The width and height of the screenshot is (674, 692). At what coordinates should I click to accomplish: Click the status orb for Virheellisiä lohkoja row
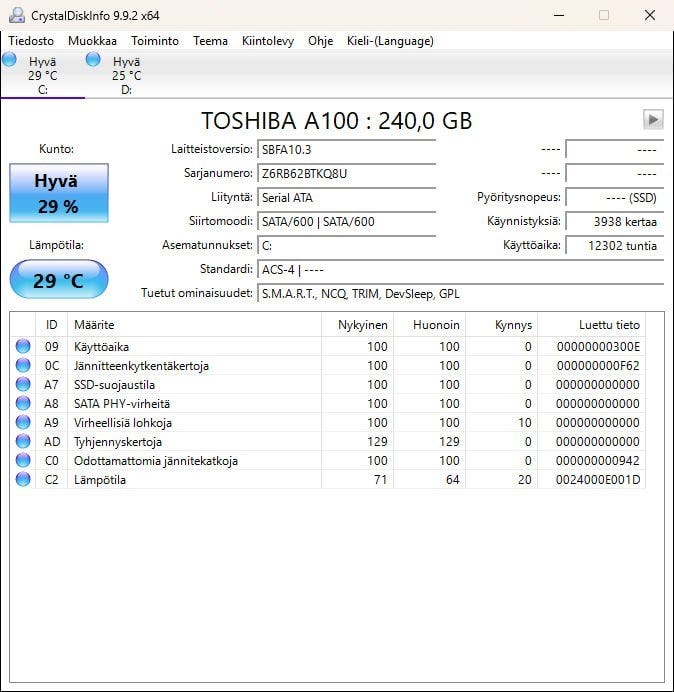23,422
